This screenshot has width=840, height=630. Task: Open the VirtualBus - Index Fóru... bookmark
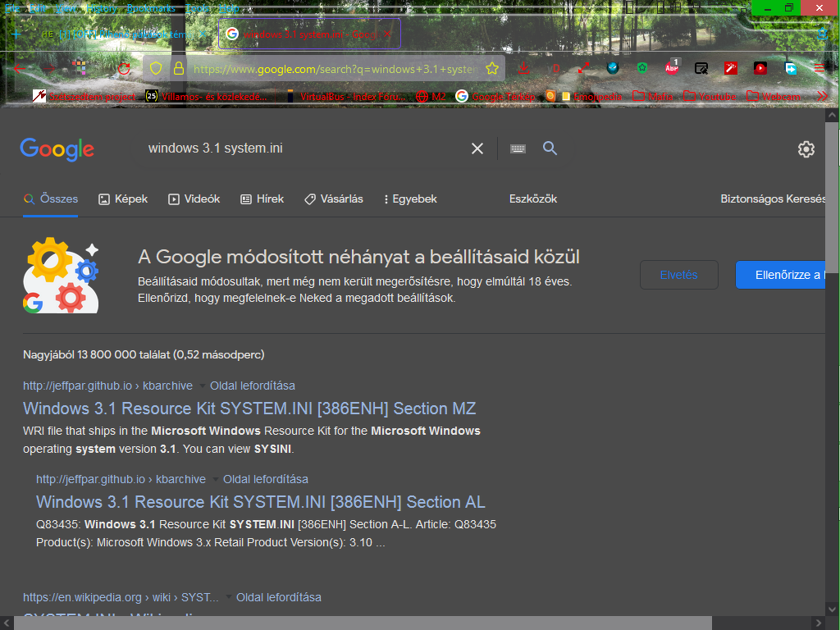click(x=345, y=97)
